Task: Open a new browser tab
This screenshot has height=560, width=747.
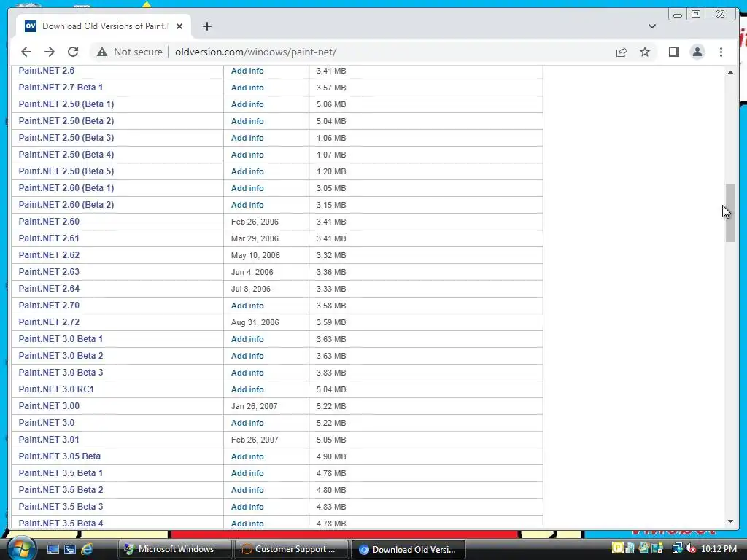Action: [206, 26]
